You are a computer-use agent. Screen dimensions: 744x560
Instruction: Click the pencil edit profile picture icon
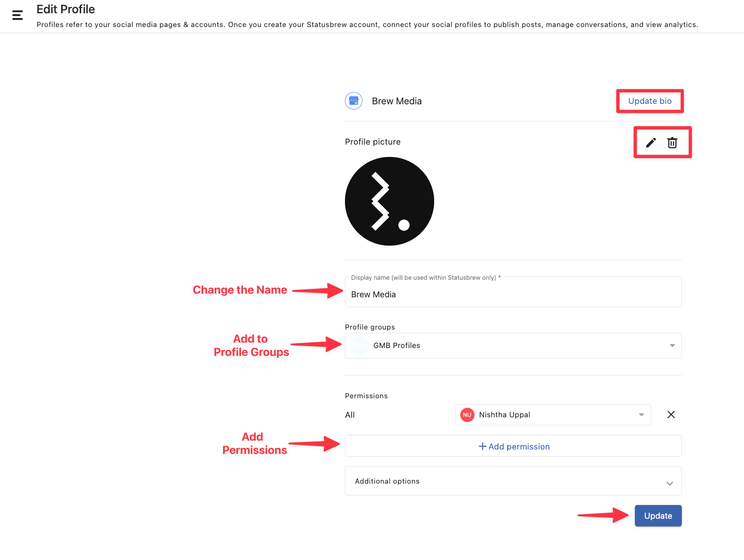tap(651, 142)
